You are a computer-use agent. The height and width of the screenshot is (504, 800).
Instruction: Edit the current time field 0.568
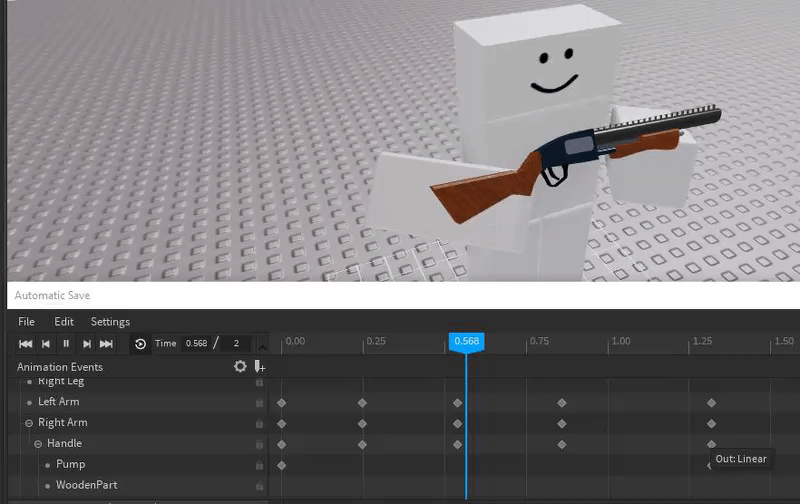(x=196, y=343)
